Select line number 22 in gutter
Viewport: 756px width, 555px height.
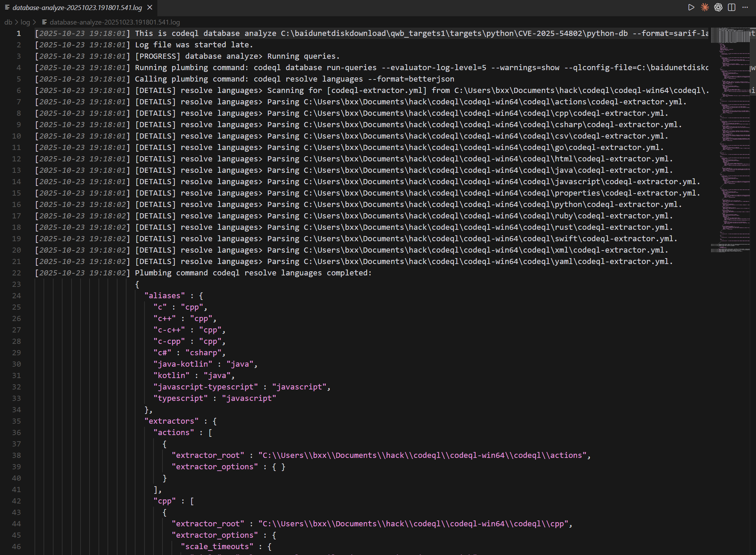click(17, 273)
